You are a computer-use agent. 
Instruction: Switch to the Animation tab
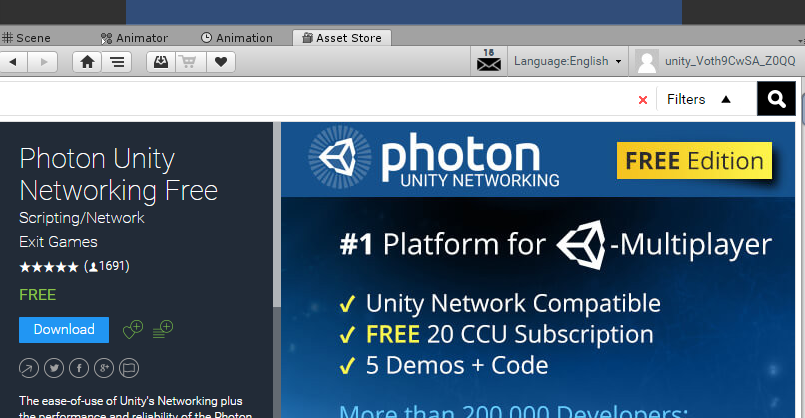coord(237,38)
